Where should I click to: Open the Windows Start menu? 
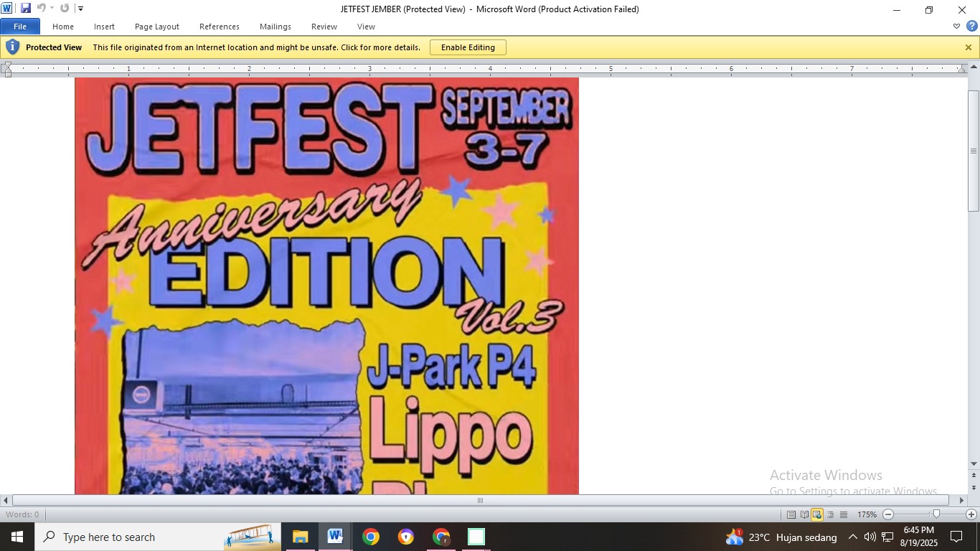click(17, 537)
